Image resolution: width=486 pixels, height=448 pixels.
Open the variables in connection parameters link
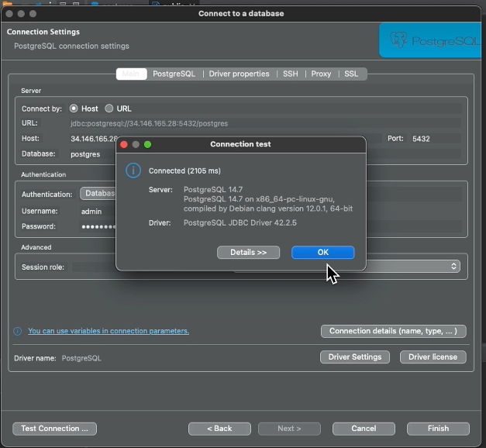coord(109,331)
